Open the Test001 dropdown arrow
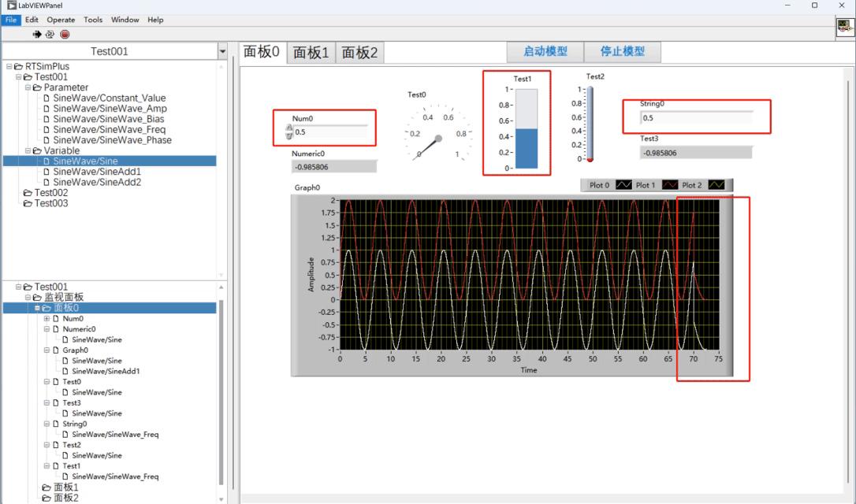 click(x=222, y=51)
